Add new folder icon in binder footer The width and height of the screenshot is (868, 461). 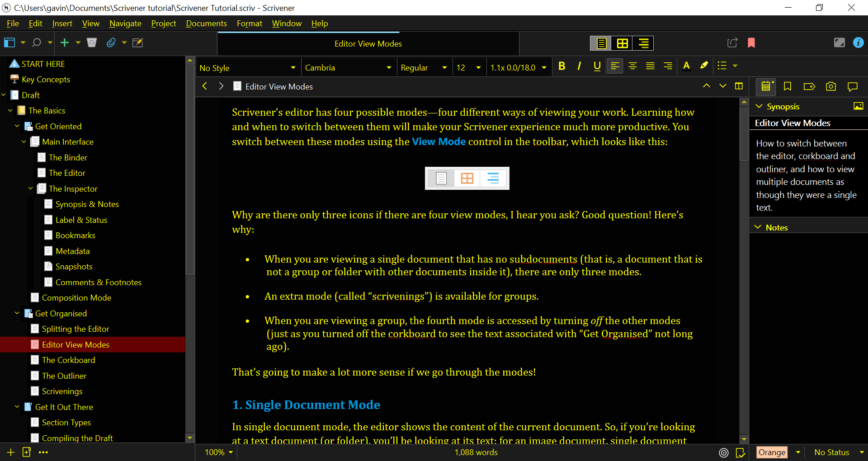pos(27,452)
